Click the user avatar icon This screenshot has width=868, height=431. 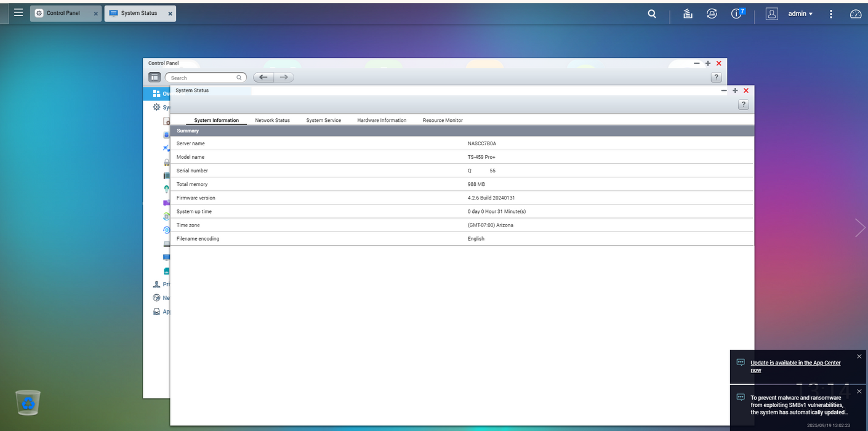pos(772,14)
